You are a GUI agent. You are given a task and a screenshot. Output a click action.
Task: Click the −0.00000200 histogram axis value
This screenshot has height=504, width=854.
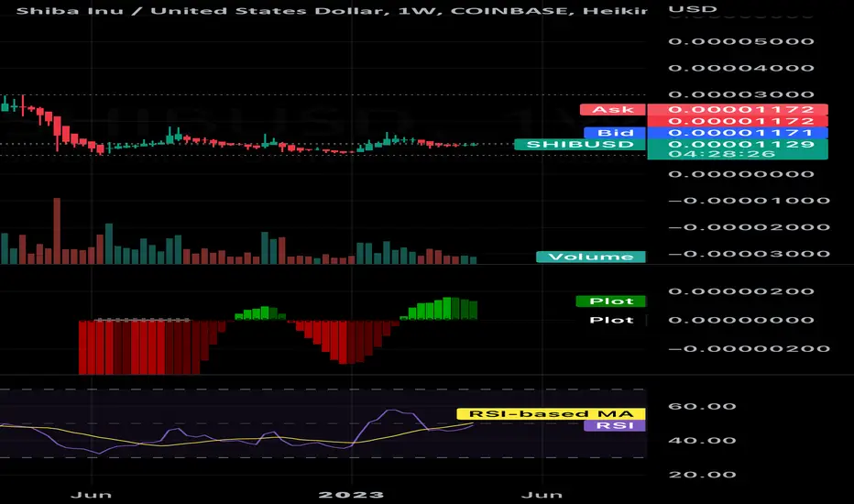[749, 349]
